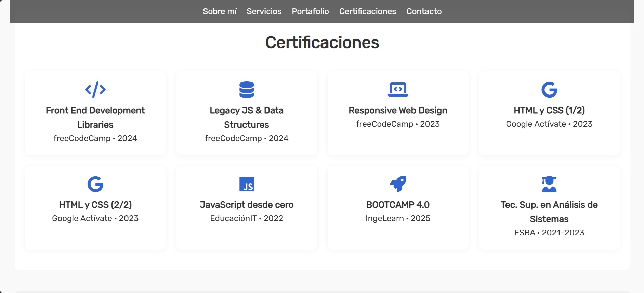Select Certificaciones in the navigation bar
Screen dimensions: 644x293
pos(368,11)
